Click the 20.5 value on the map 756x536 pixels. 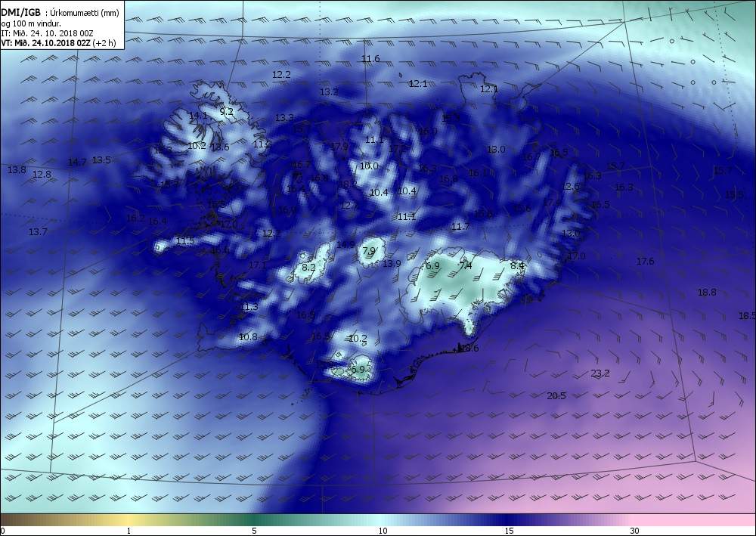pyautogui.click(x=556, y=395)
